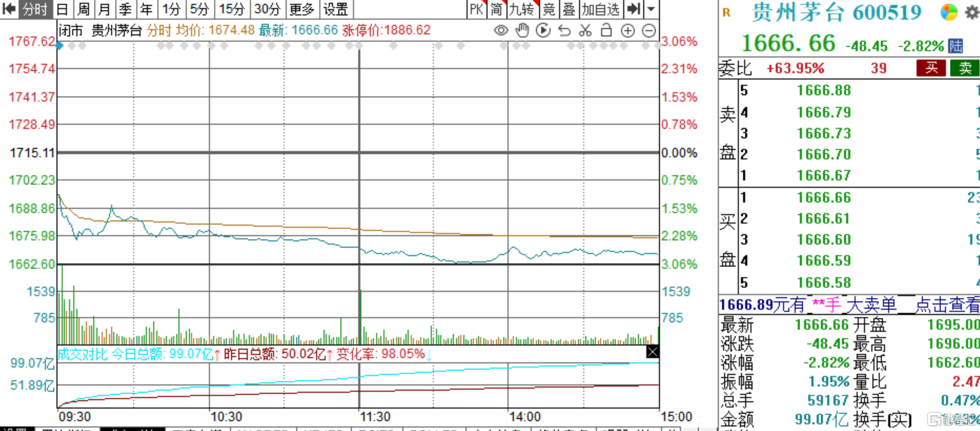Screen dimensions: 980x431
Task: Select the 30分 period
Action: (267, 9)
